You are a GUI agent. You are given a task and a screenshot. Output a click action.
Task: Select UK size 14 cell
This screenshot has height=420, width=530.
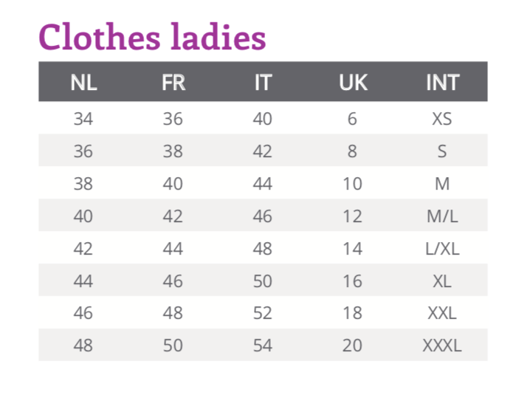coord(353,249)
